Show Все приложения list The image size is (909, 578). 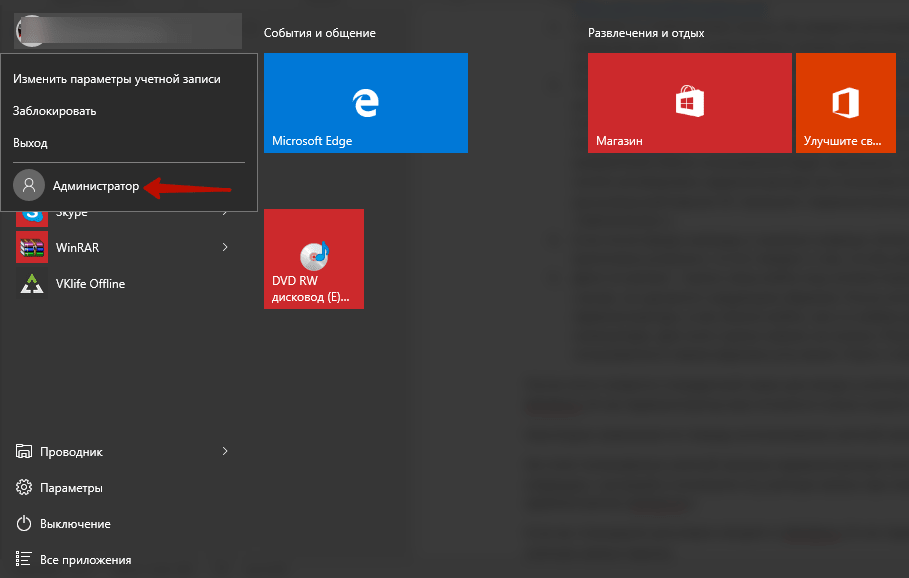[x=86, y=559]
